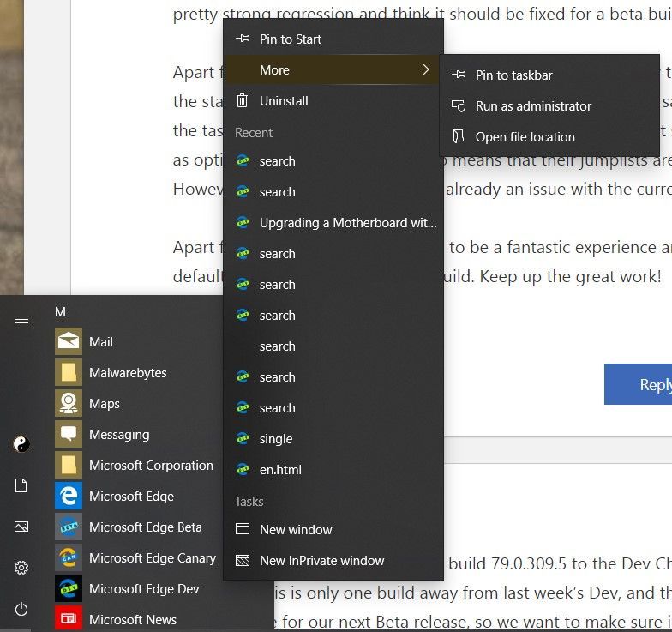The width and height of the screenshot is (672, 632).
Task: Launch Microsoft Edge Canary
Action: pos(137,557)
